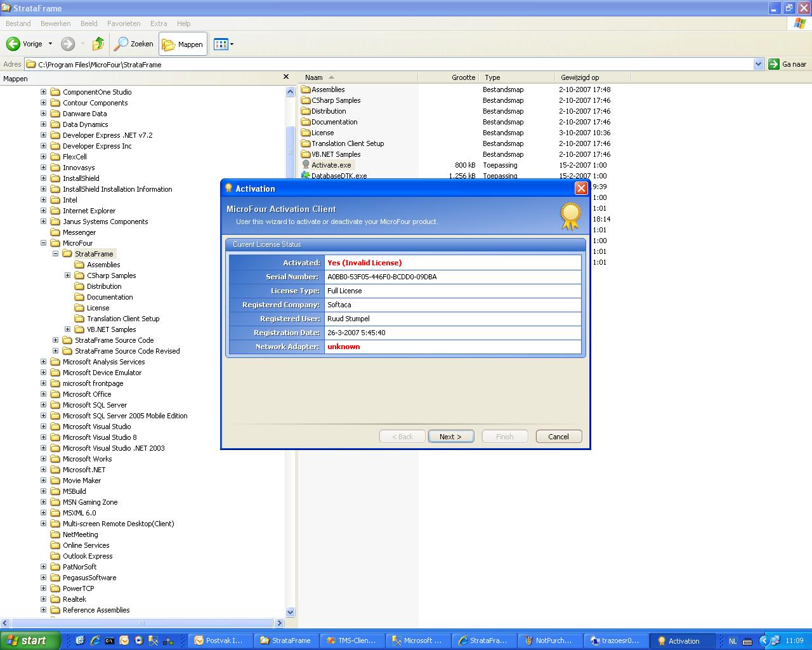Expand the CSharp Samples tree node
Image resolution: width=812 pixels, height=650 pixels.
[68, 275]
